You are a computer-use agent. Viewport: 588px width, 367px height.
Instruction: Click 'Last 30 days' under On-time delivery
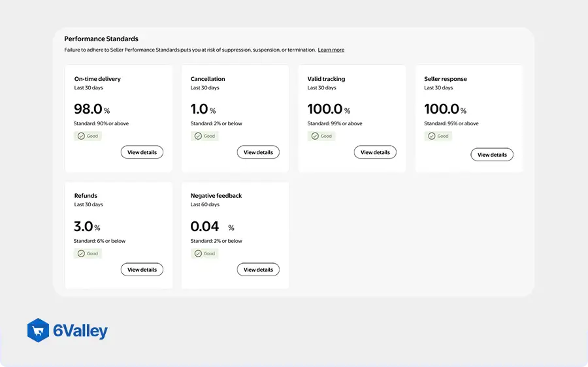coord(88,88)
